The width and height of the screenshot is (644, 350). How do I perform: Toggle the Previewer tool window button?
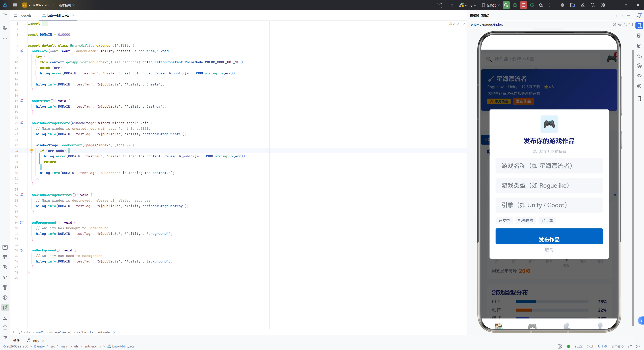[x=639, y=25]
